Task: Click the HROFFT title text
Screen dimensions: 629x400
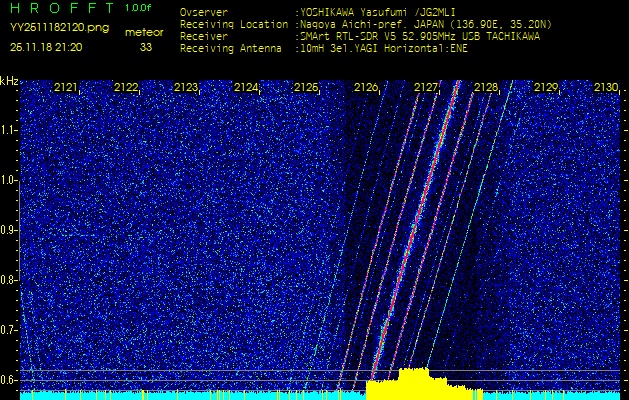Action: (58, 8)
